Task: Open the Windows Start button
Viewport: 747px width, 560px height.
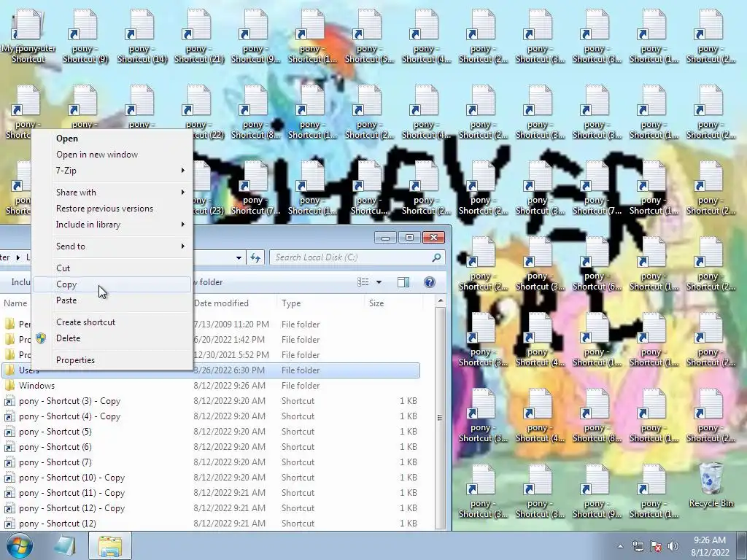Action: (20, 545)
